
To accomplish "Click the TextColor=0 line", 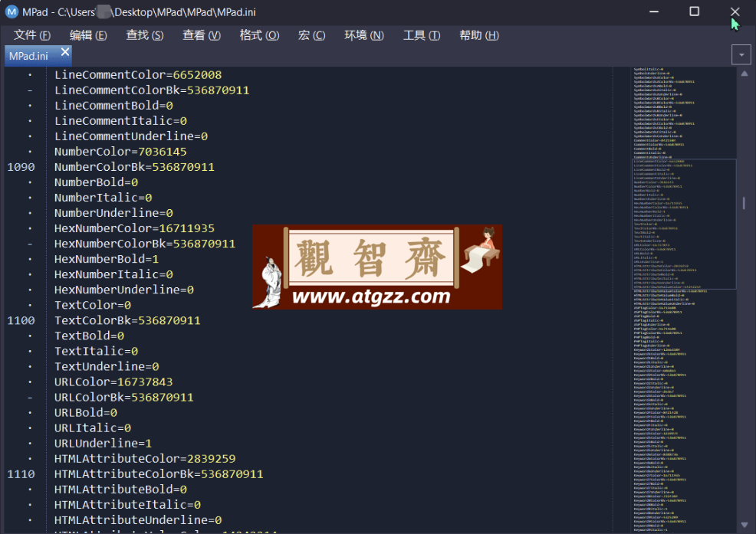I will pyautogui.click(x=93, y=306).
